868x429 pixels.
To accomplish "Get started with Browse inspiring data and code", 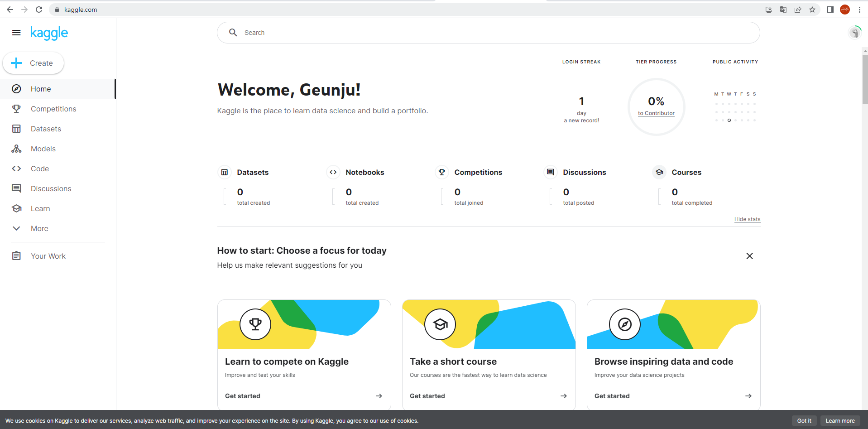I will point(612,396).
